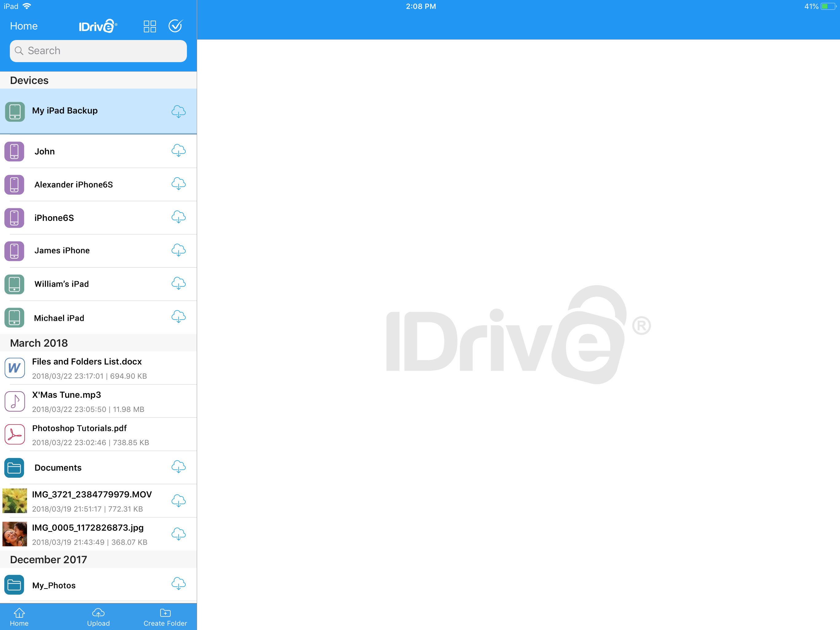Open iPhone6S device entry
Viewport: 840px width, 630px height.
tap(98, 218)
